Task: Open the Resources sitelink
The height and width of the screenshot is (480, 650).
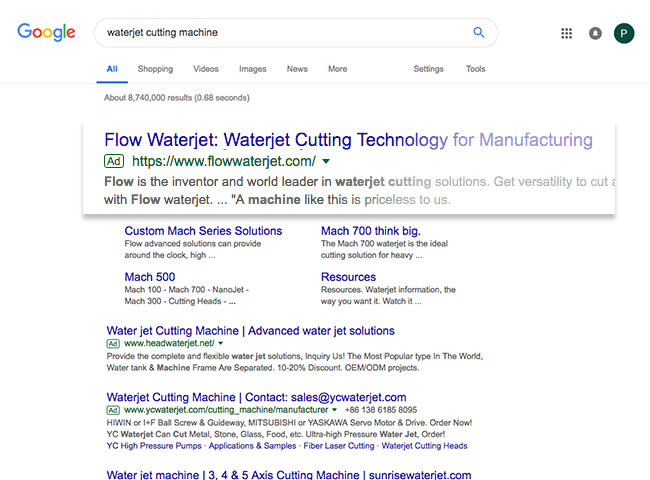Action: 348,277
